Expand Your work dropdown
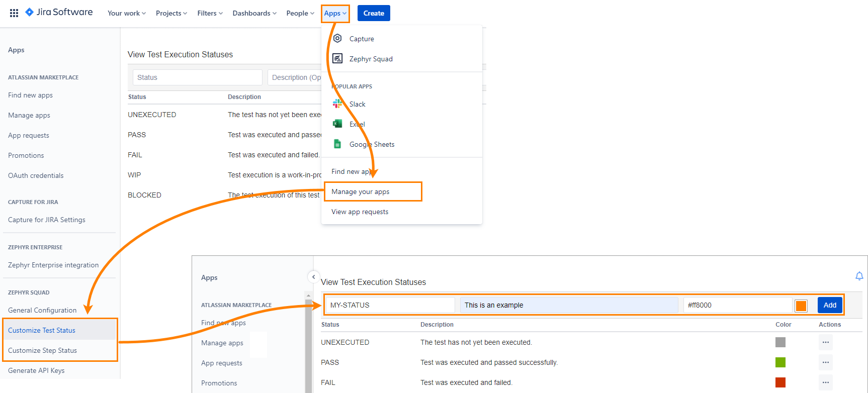 tap(127, 13)
